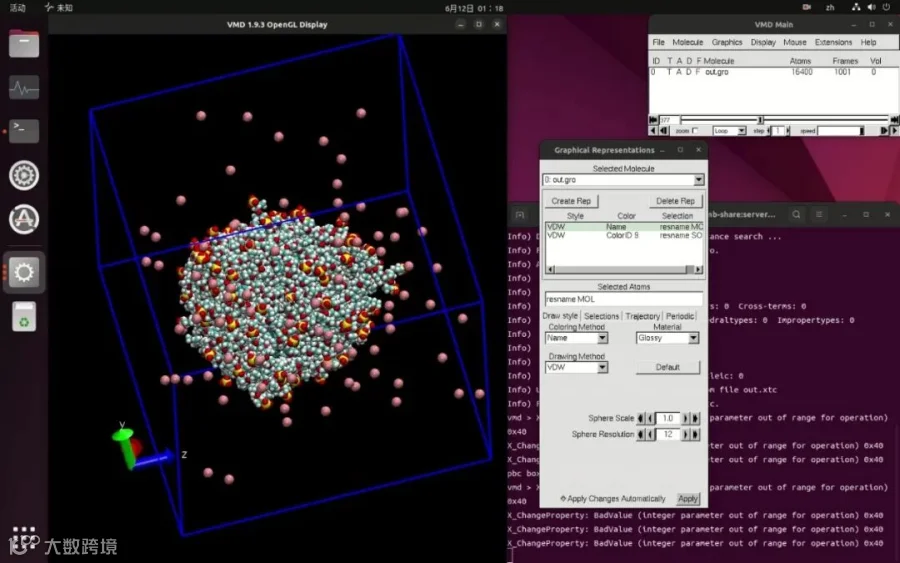Jump to the trajectory's first frame

click(653, 119)
